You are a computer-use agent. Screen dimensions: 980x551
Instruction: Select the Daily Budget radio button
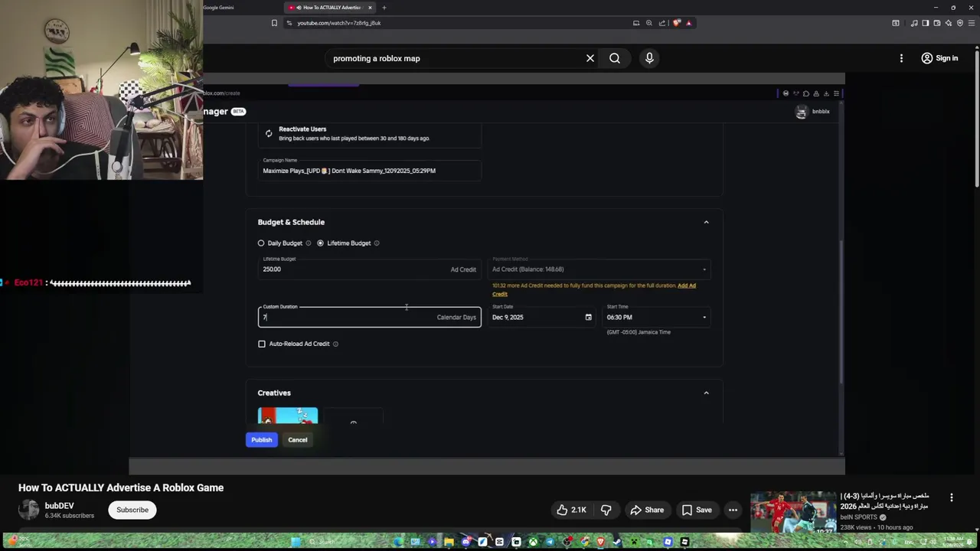(x=261, y=243)
